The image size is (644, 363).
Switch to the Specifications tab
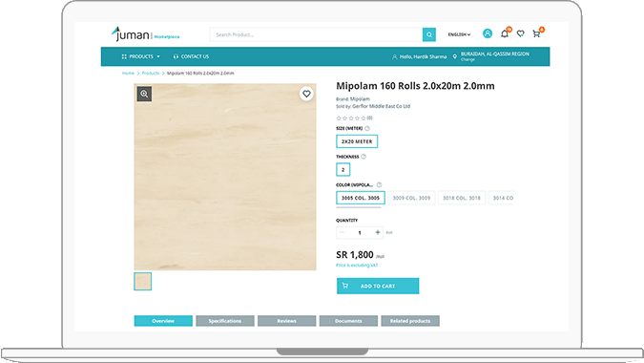click(x=225, y=321)
